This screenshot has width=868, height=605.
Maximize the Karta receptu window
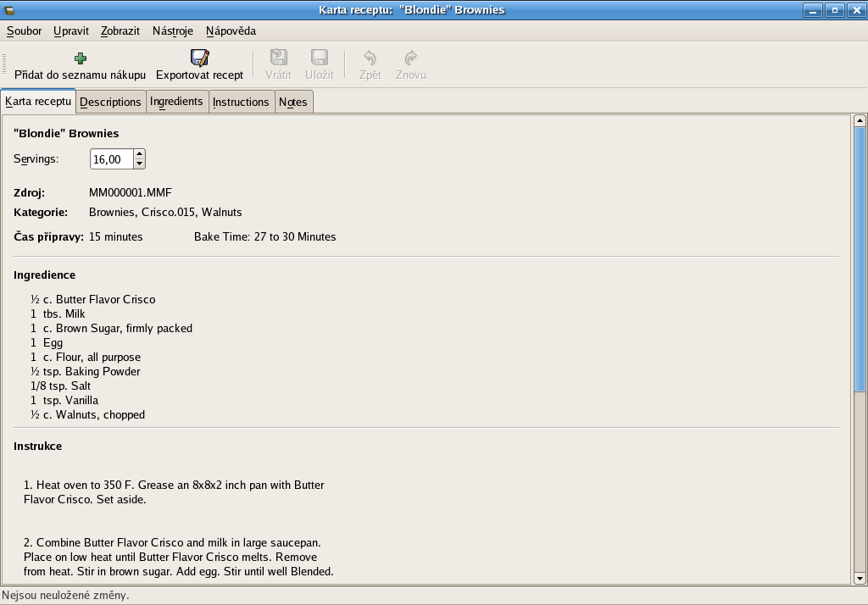click(x=835, y=10)
